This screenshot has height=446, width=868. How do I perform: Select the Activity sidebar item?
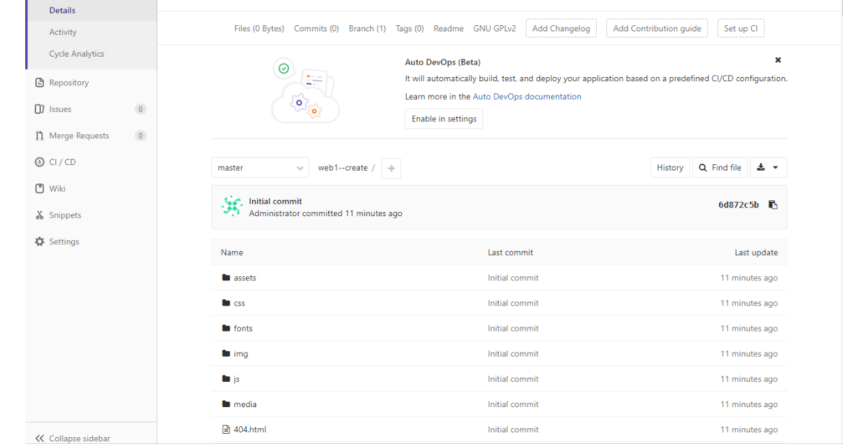click(63, 32)
